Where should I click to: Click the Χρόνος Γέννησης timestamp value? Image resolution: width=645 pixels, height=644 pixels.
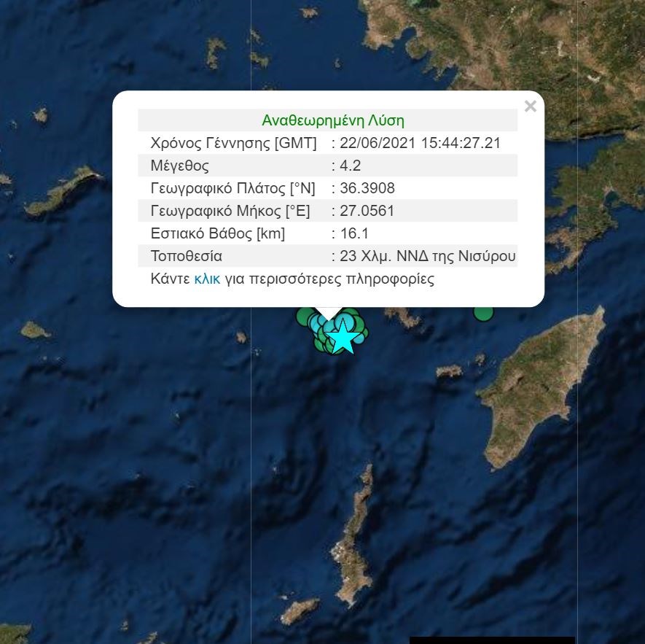420,143
